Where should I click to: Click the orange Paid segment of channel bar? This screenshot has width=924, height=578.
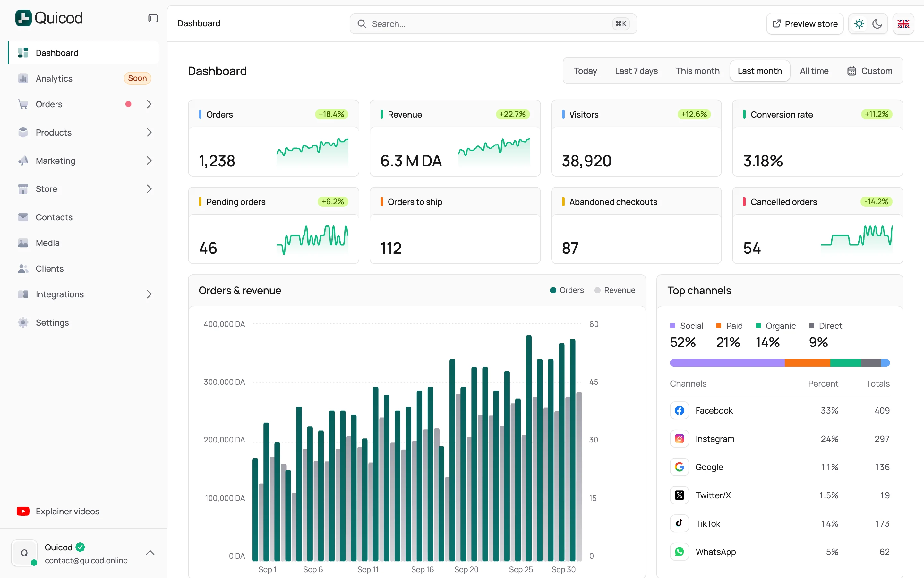pyautogui.click(x=807, y=363)
